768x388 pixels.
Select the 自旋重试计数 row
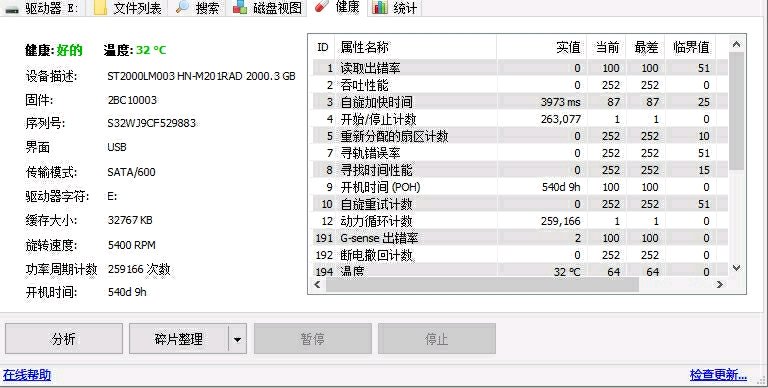pos(520,204)
